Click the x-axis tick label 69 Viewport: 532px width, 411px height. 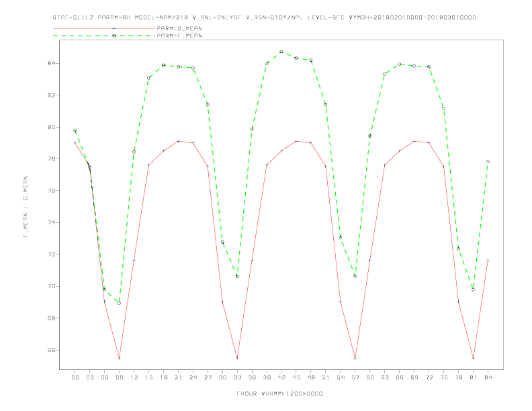414,377
